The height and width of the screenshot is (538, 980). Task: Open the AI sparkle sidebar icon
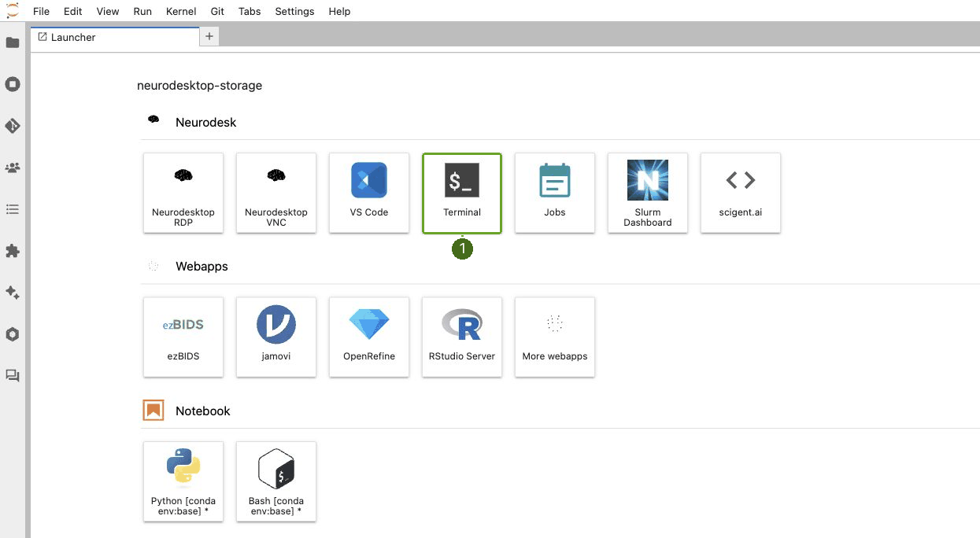click(13, 293)
